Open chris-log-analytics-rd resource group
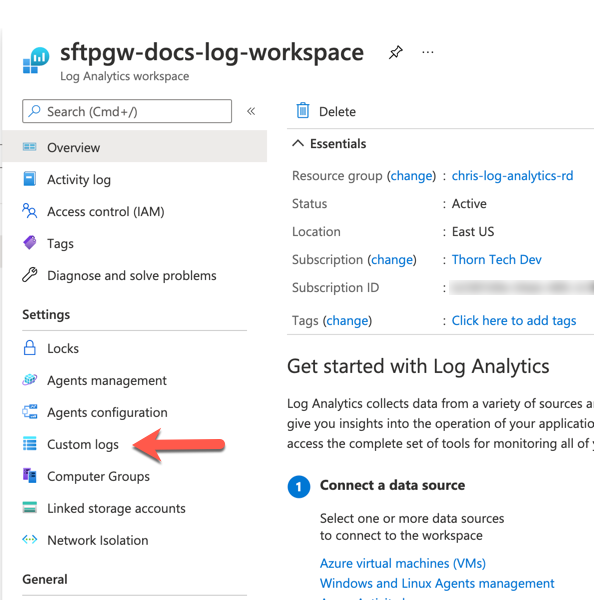This screenshot has width=594, height=600. pyautogui.click(x=512, y=176)
